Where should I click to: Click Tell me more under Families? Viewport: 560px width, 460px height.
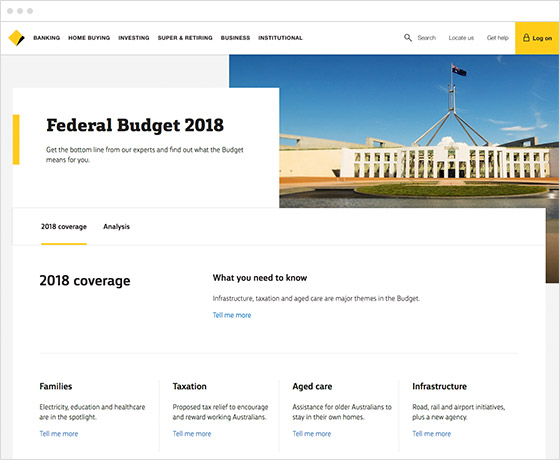[59, 434]
